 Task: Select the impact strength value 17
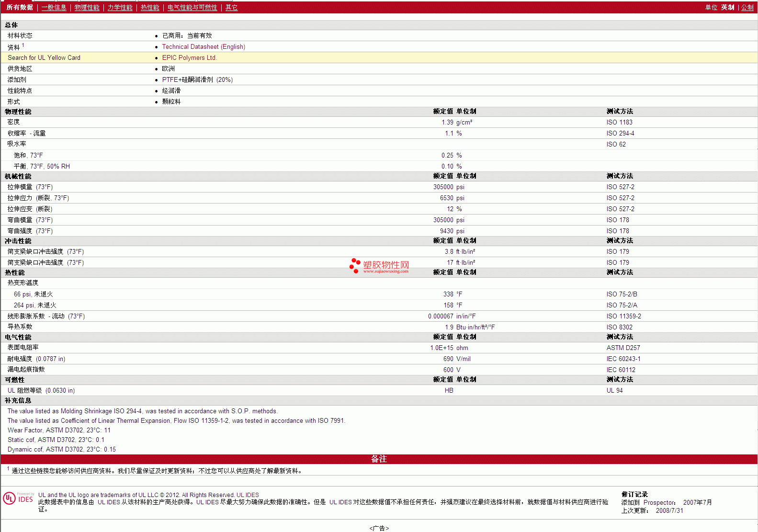tap(450, 263)
